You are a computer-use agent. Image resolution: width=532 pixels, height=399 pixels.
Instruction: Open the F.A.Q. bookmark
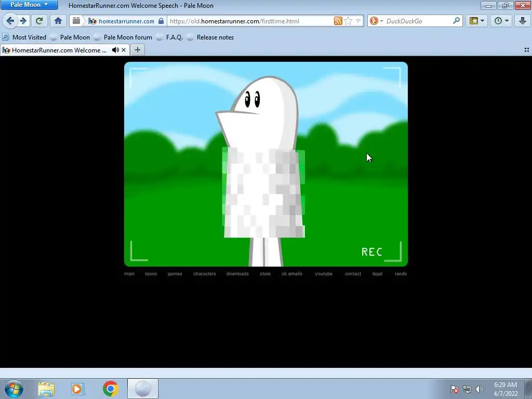(170, 37)
